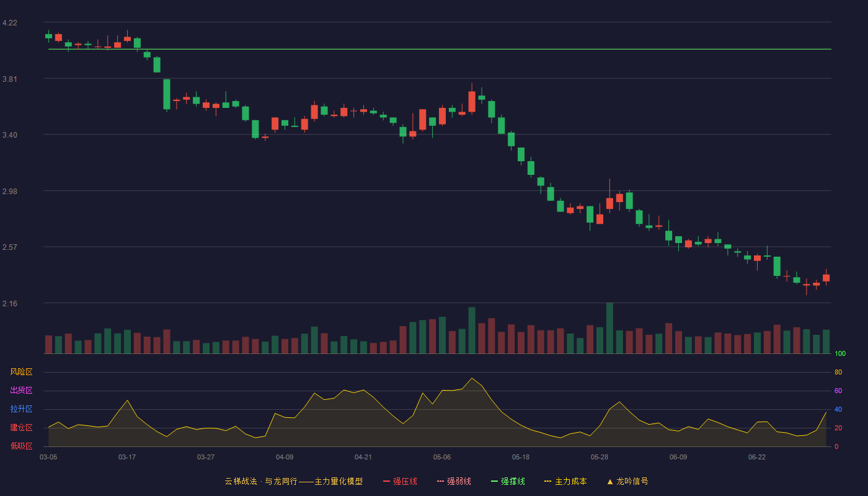Toggle the 强压线 legend series

coord(400,481)
